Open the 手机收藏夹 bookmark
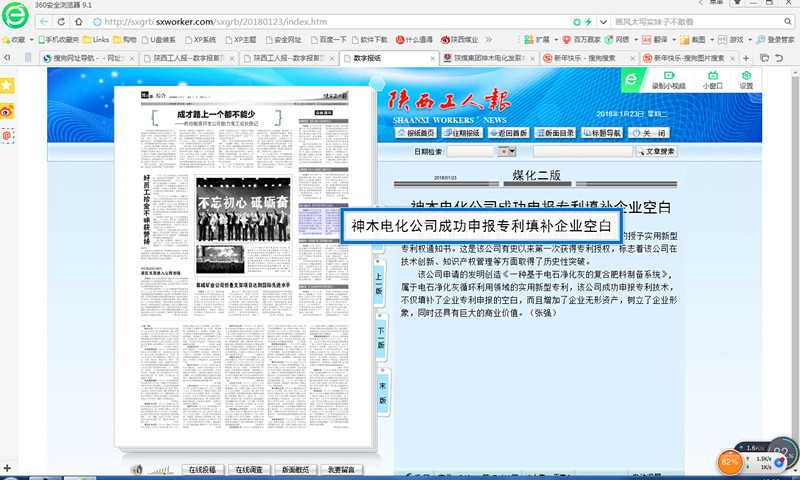The height and width of the screenshot is (480, 800). click(59, 39)
